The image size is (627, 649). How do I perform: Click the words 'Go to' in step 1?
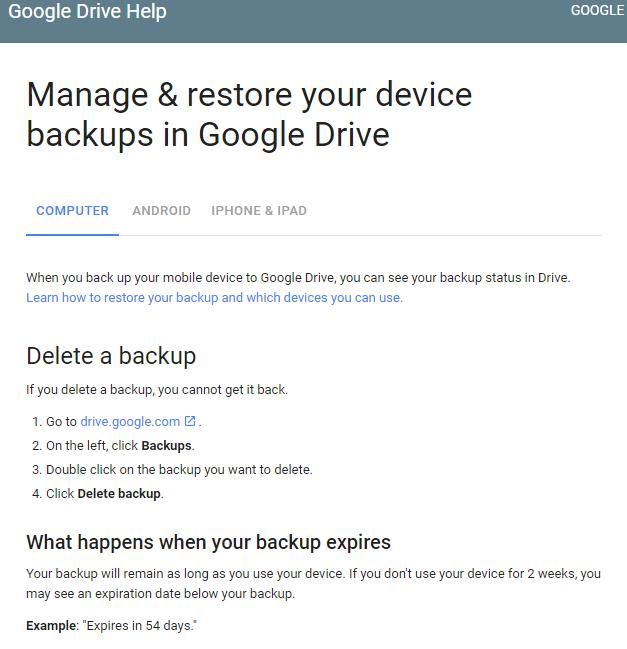(61, 421)
